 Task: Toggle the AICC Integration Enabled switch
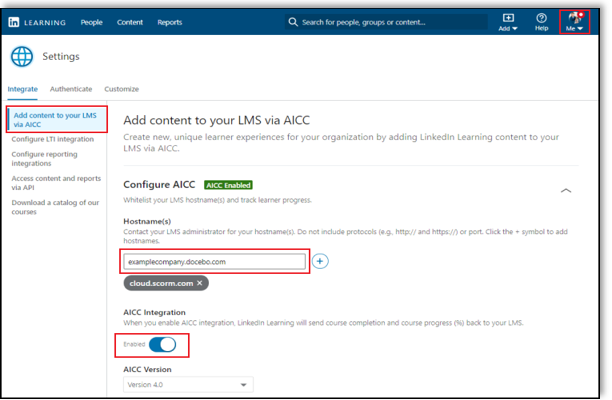click(x=162, y=345)
